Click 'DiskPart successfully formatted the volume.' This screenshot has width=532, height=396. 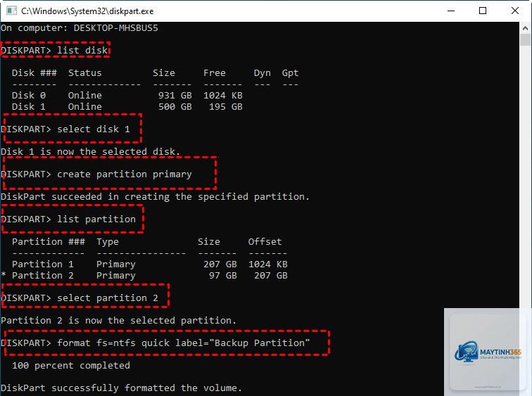(x=121, y=388)
